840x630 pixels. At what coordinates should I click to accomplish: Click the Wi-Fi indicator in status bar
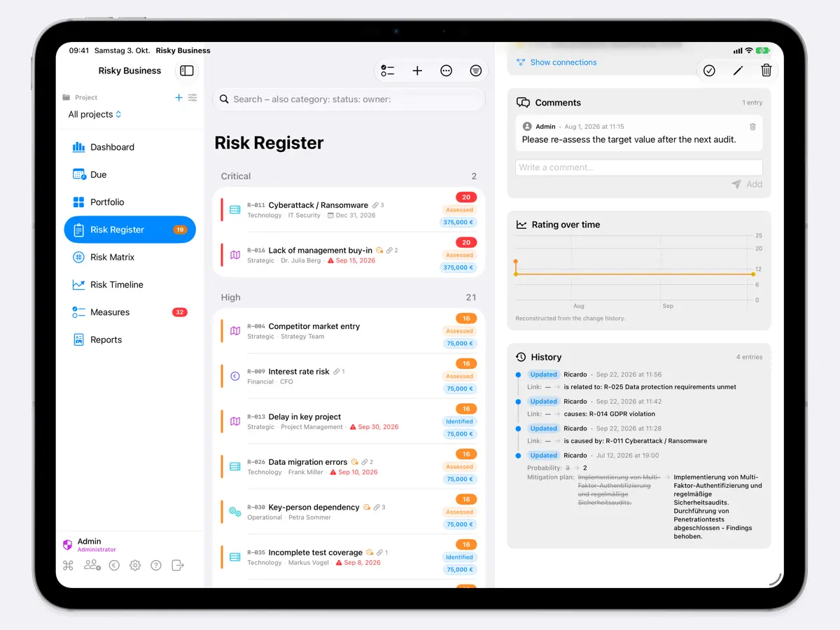[x=749, y=50]
